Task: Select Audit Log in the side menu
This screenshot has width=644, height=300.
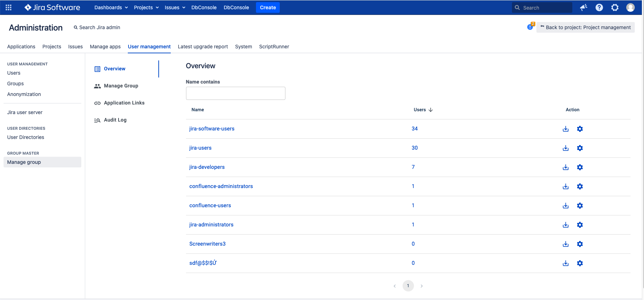Action: [115, 120]
